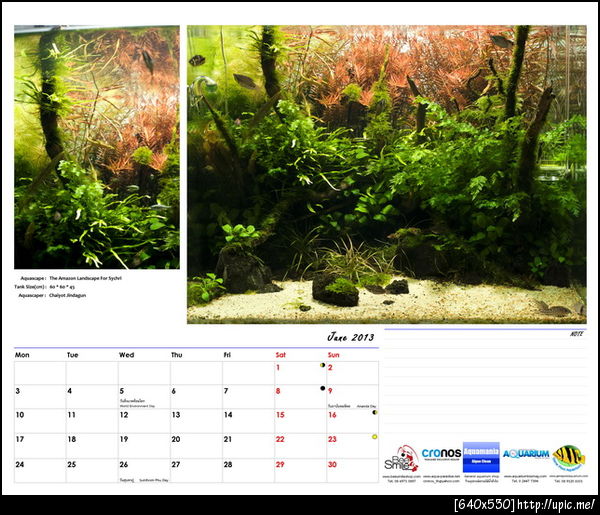The height and width of the screenshot is (515, 600).
Task: Select Tuesday June 11
Action: click(92, 421)
